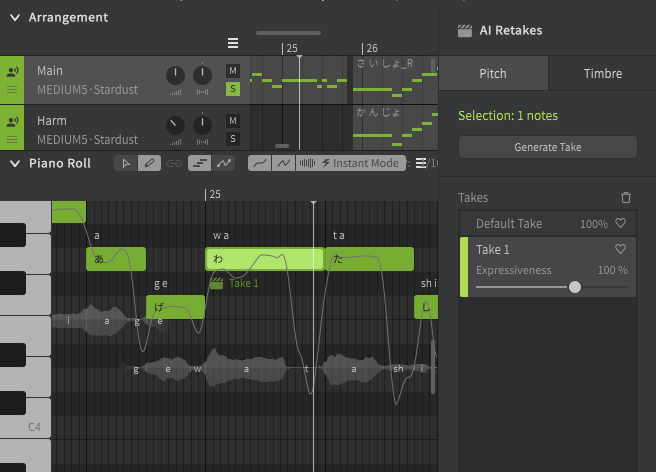The height and width of the screenshot is (472, 656).
Task: Switch to the Pitch tab
Action: click(x=493, y=74)
